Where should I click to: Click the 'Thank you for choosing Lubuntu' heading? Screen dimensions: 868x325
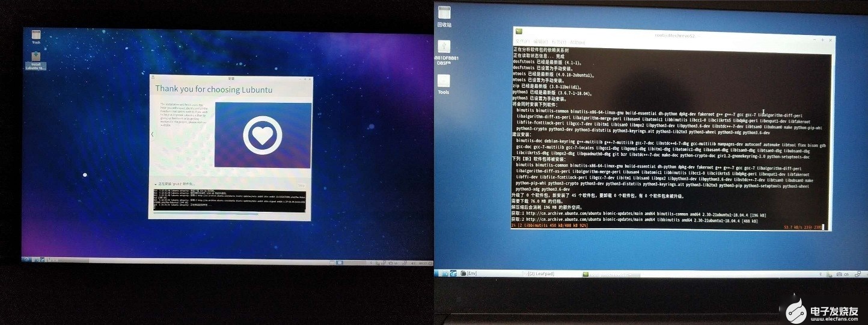click(213, 88)
